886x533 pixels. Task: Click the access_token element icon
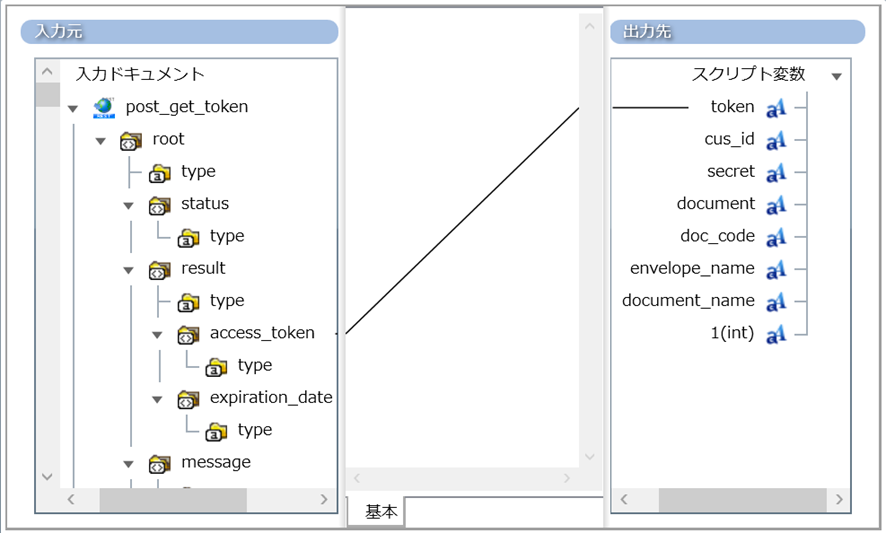click(188, 334)
